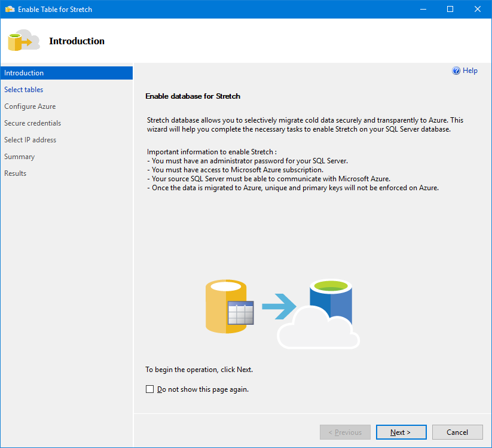Cancel the Enable Table for Stretch wizard

tap(457, 432)
